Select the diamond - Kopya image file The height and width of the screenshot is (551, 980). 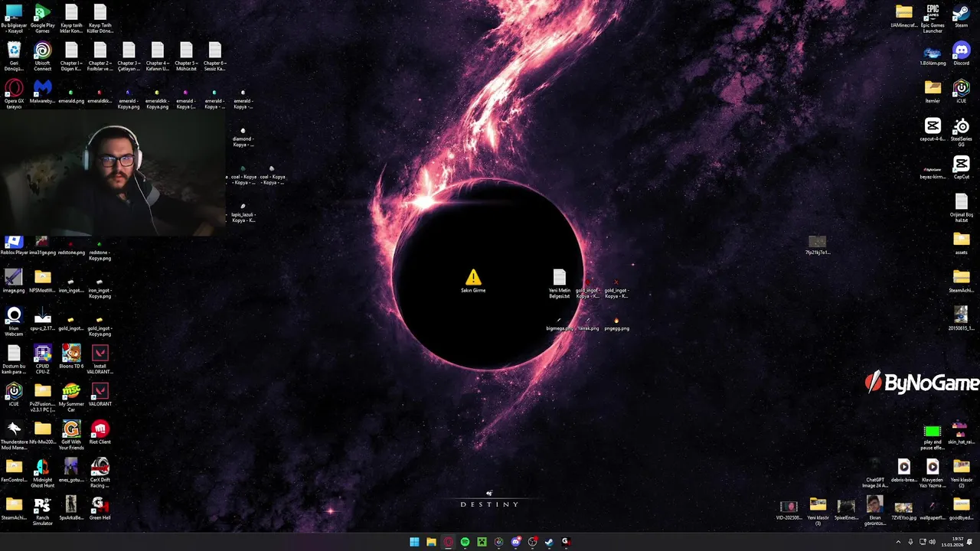click(243, 138)
